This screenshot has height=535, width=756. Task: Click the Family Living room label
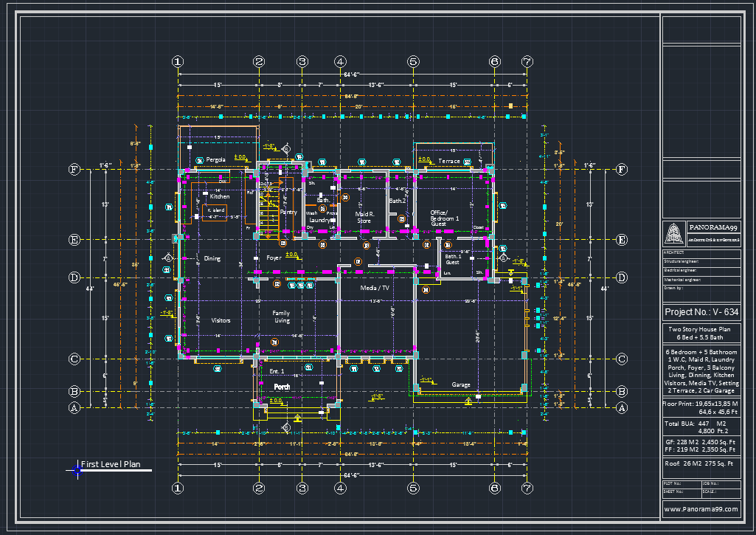pos(281,317)
